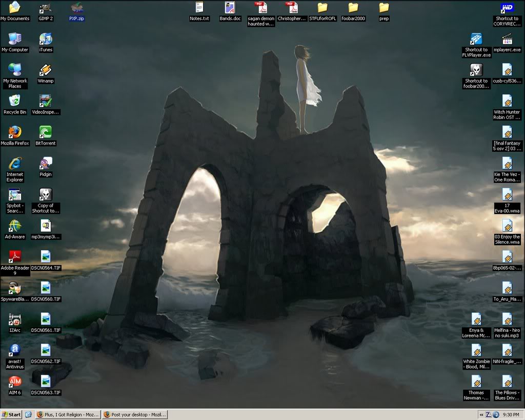
Task: Select the 8bp065-02 audio file
Action: click(x=507, y=256)
